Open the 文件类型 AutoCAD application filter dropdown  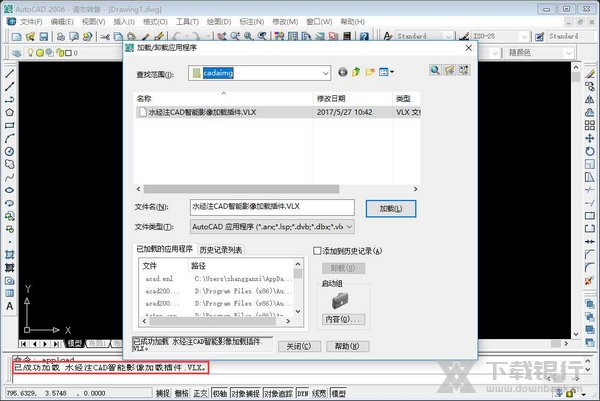coord(349,227)
